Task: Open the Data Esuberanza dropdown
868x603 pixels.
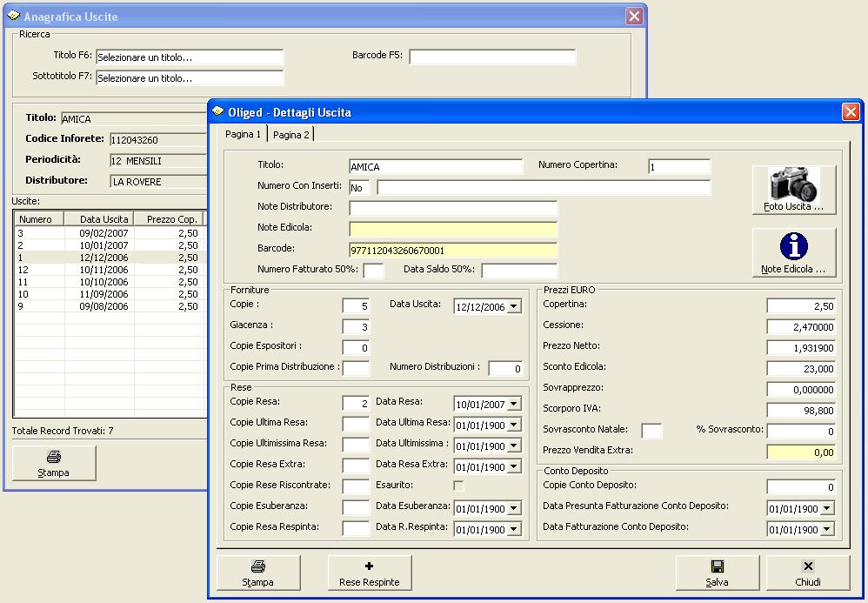Action: (x=514, y=508)
